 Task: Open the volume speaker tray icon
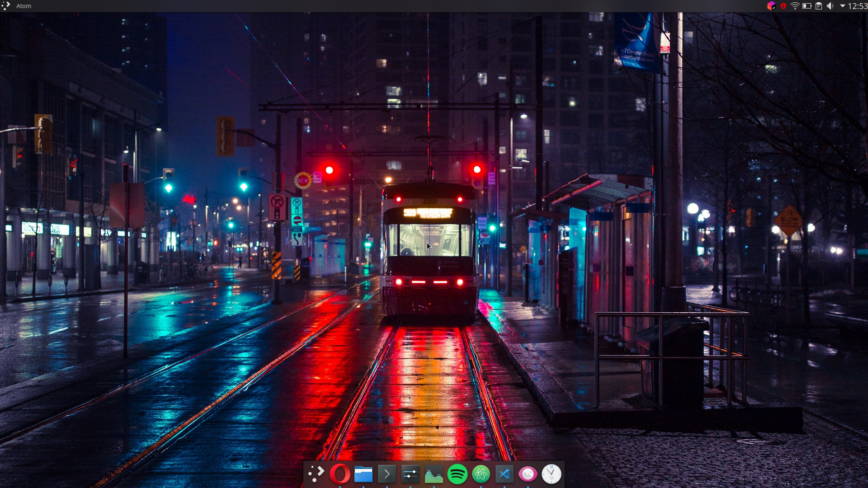830,6
